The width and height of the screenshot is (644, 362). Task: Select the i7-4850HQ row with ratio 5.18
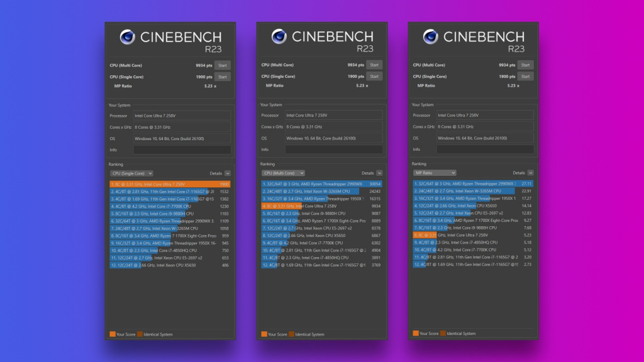473,243
